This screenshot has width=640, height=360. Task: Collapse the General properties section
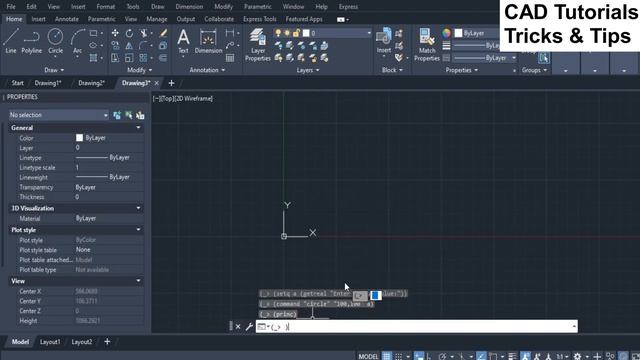(x=138, y=128)
